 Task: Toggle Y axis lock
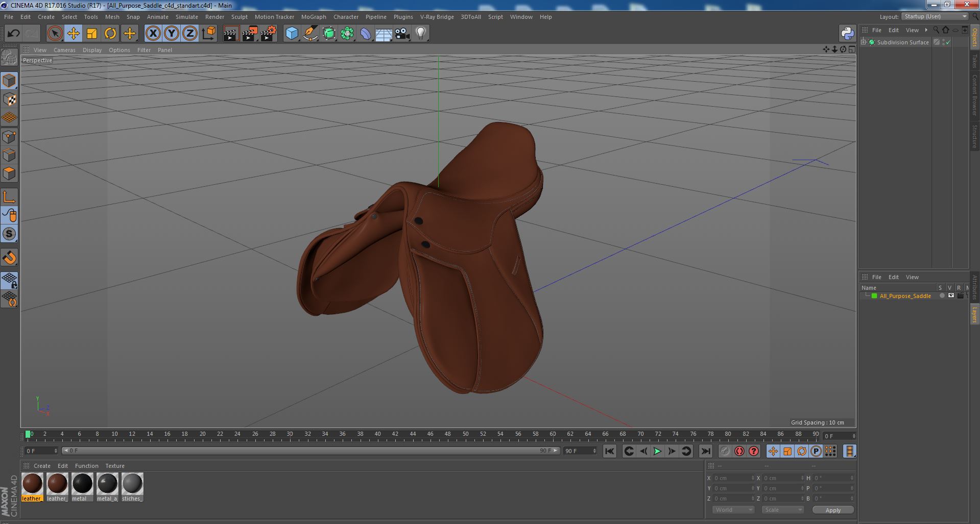(172, 34)
